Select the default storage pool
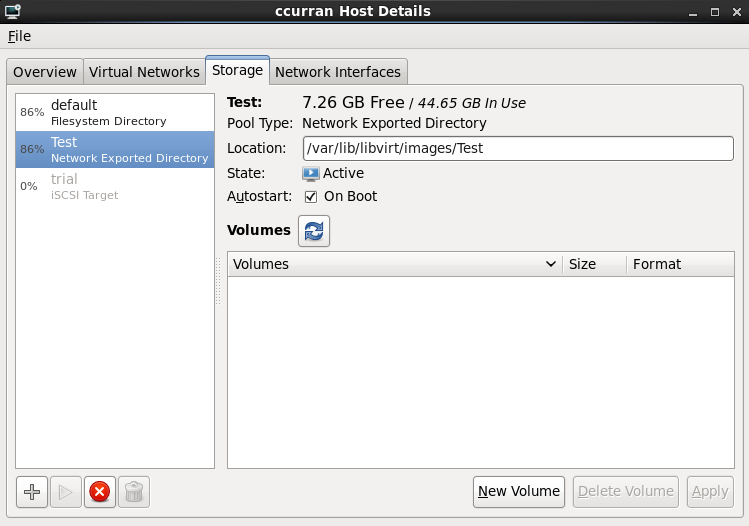This screenshot has height=526, width=749. 114,112
